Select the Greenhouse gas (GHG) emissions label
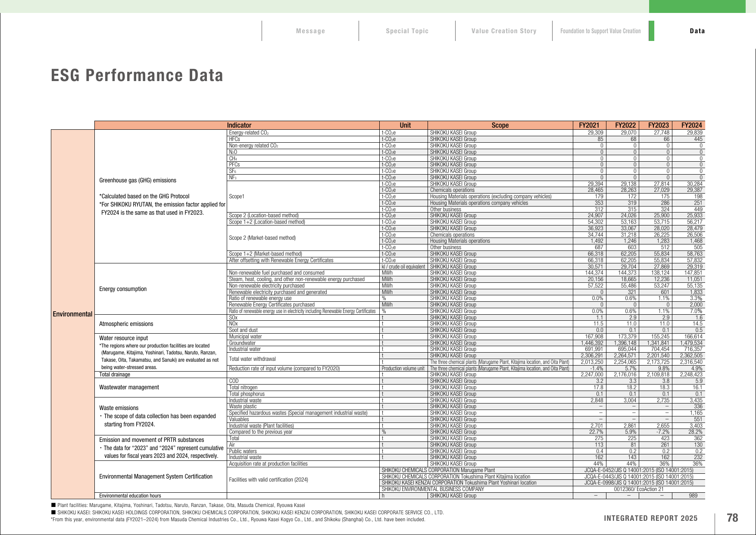756x535 pixels. click(x=137, y=180)
